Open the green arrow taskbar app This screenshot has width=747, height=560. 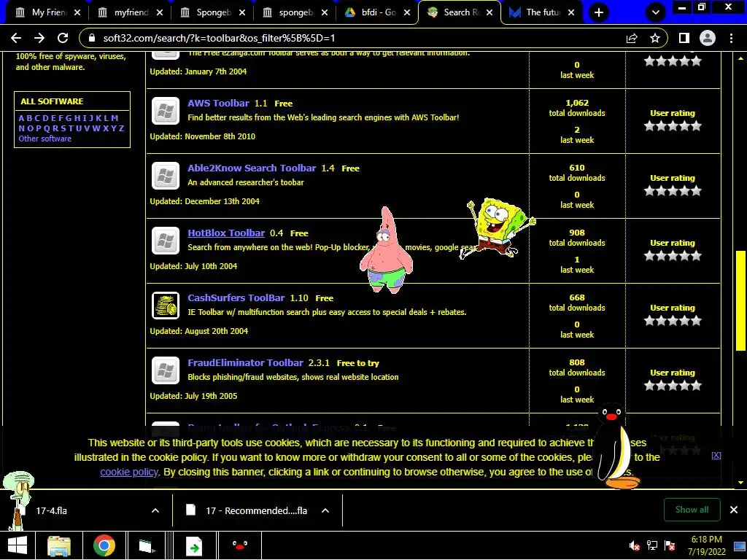click(x=193, y=545)
